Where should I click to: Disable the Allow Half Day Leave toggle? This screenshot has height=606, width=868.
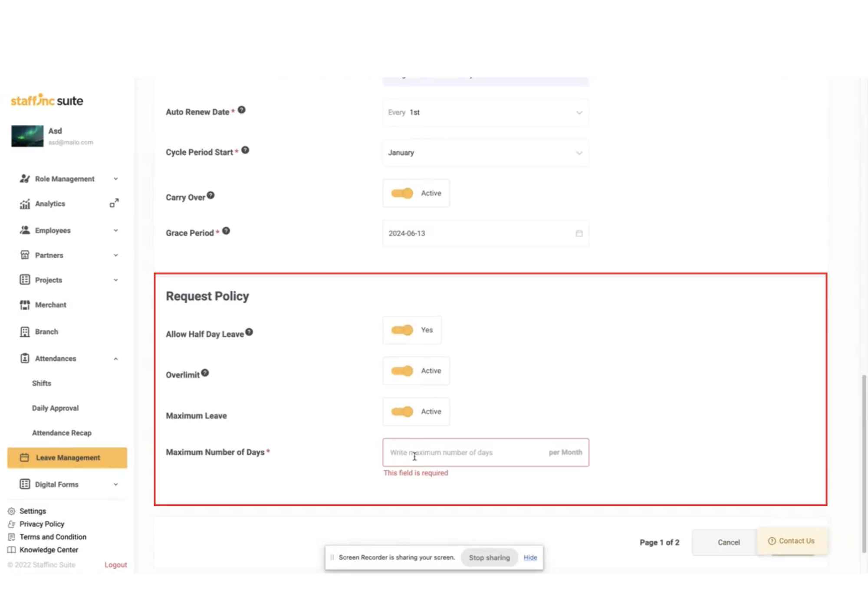click(x=402, y=330)
